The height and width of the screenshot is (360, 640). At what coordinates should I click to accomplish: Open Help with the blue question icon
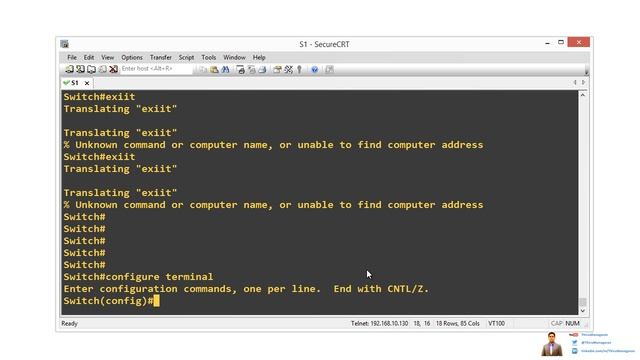[314, 70]
